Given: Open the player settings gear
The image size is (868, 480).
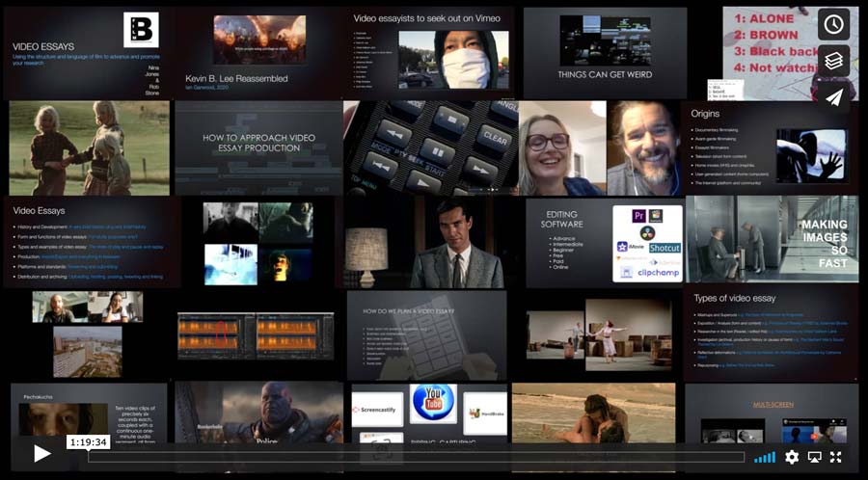Looking at the screenshot, I should [792, 457].
